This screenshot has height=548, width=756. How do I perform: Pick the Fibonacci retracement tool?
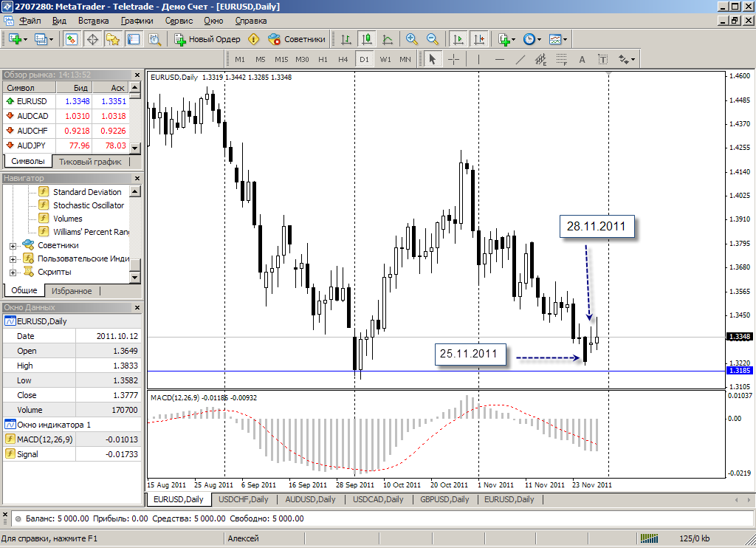pyautogui.click(x=561, y=59)
